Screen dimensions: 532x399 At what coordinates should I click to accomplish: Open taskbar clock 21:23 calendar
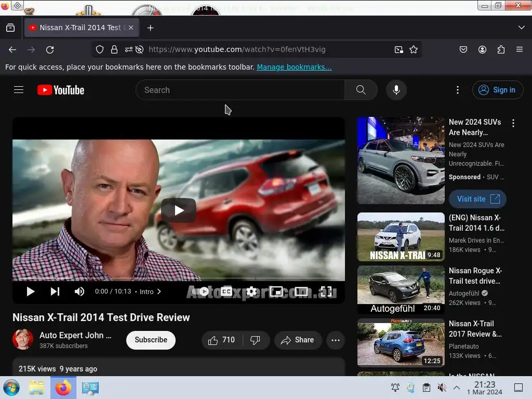pos(485,388)
